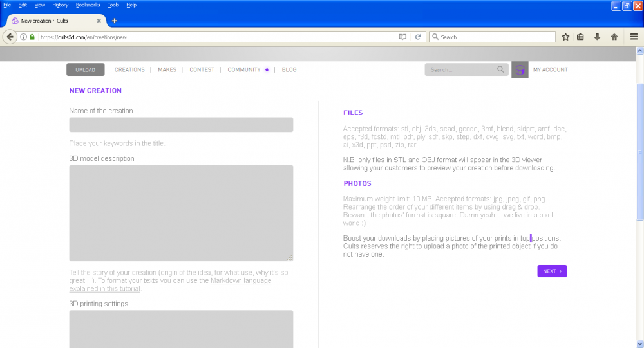Select the New creation - Cults tab
Image resolution: width=644 pixels, height=348 pixels.
56,21
